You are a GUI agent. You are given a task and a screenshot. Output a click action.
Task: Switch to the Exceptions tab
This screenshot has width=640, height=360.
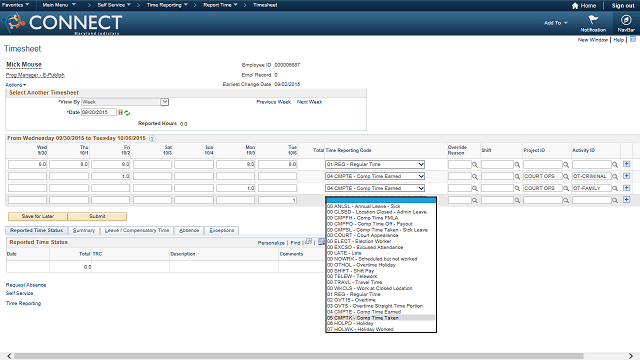222,231
